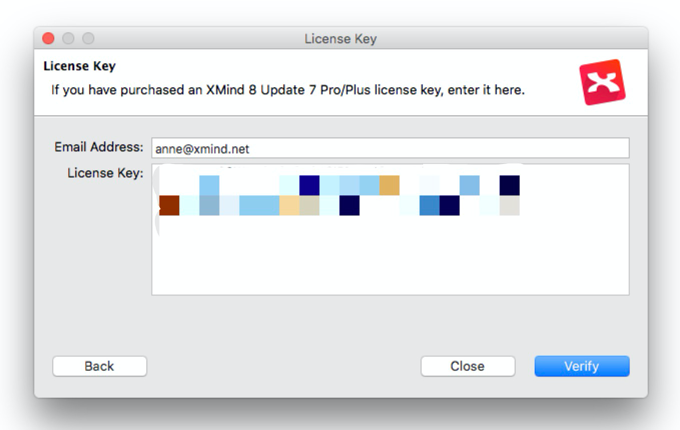
Task: Click the Email Address label
Action: [x=98, y=147]
